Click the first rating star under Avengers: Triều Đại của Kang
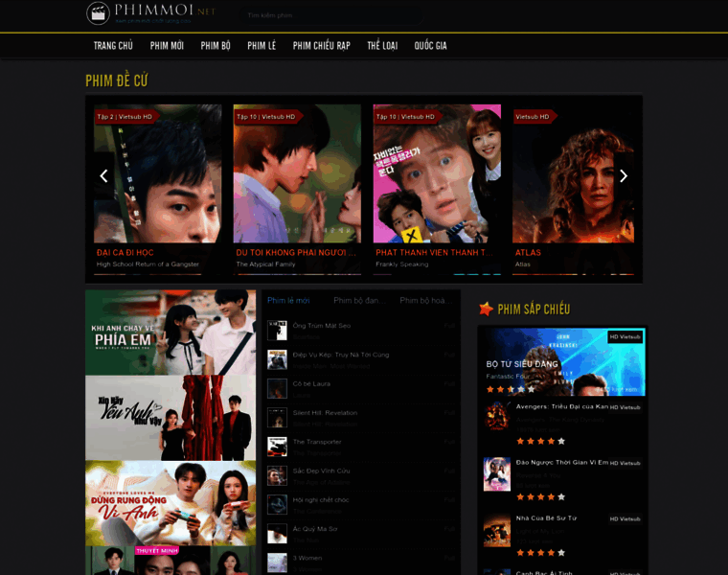The height and width of the screenshot is (575, 728). [520, 441]
